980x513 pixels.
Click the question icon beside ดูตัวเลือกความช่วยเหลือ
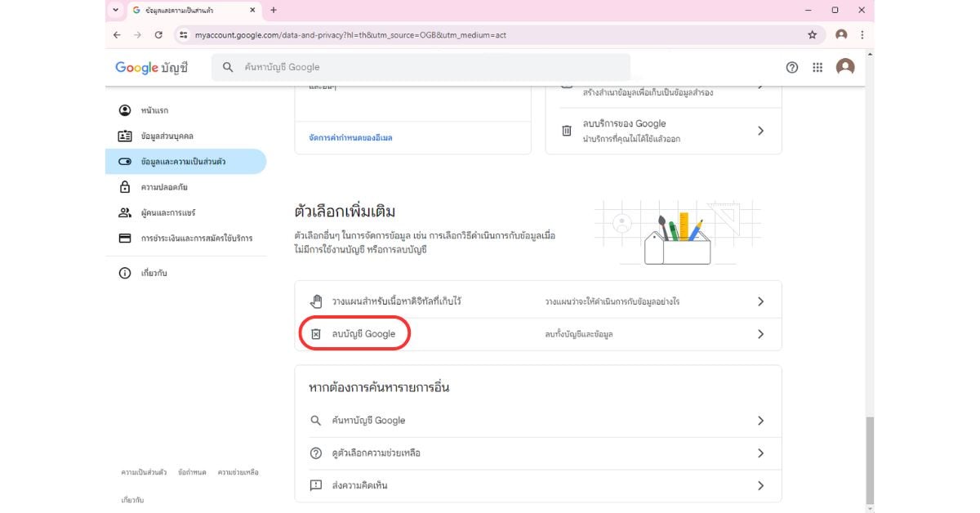[x=316, y=453]
